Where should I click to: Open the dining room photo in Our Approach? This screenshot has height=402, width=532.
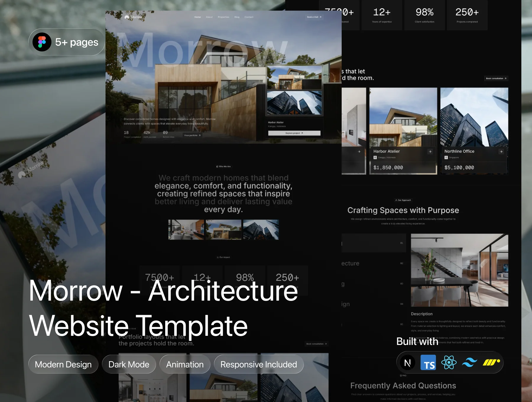[x=460, y=270]
